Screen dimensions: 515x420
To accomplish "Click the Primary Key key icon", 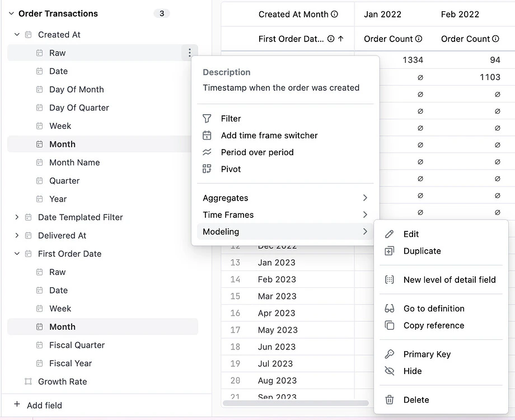I will (389, 354).
